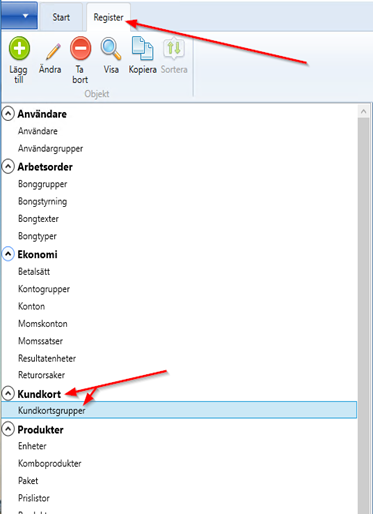Open the Momssatser entry
The width and height of the screenshot is (373, 514).
coord(40,341)
